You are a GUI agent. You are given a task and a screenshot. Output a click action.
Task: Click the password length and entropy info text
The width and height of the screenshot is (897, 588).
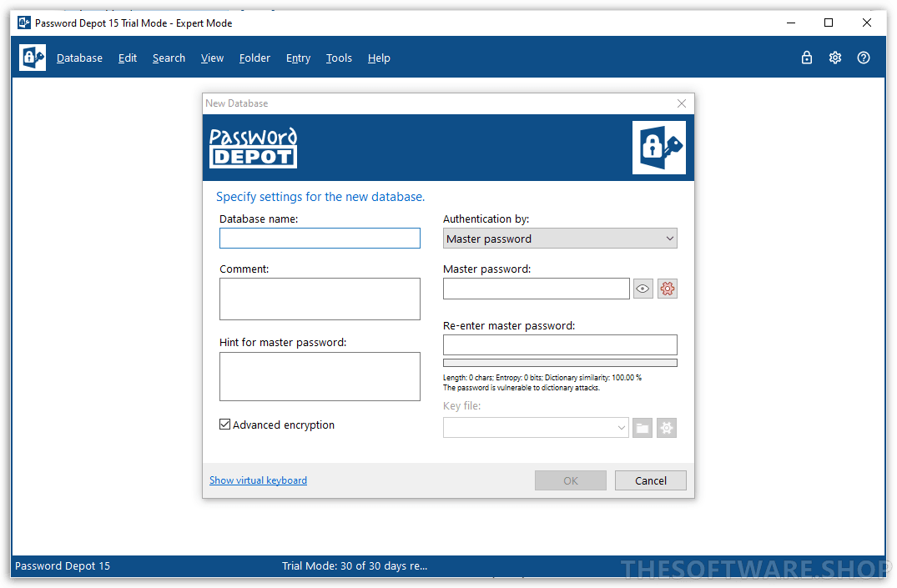click(x=542, y=378)
